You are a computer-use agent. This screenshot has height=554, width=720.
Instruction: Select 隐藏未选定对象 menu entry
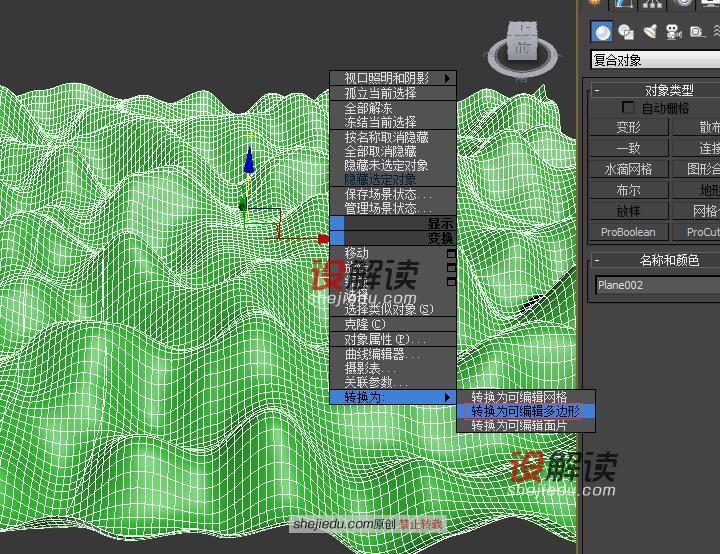coord(393,165)
